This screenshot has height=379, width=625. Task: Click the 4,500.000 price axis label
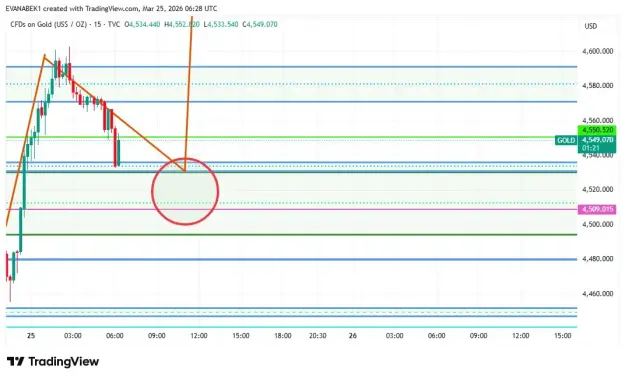597,224
